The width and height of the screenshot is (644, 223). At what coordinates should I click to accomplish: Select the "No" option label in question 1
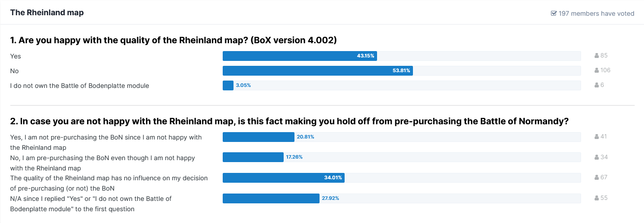(14, 71)
